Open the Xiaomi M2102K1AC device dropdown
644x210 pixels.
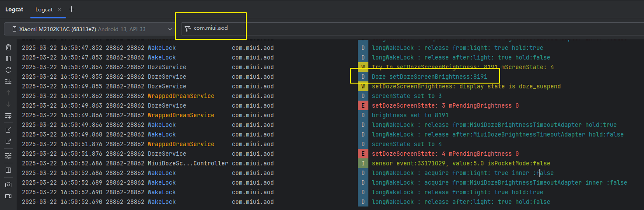coord(89,29)
